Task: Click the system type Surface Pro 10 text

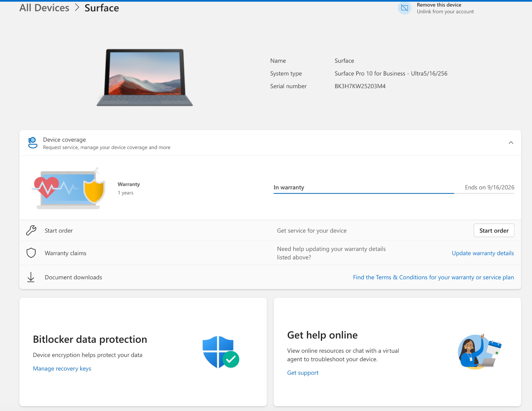Action: coord(391,74)
